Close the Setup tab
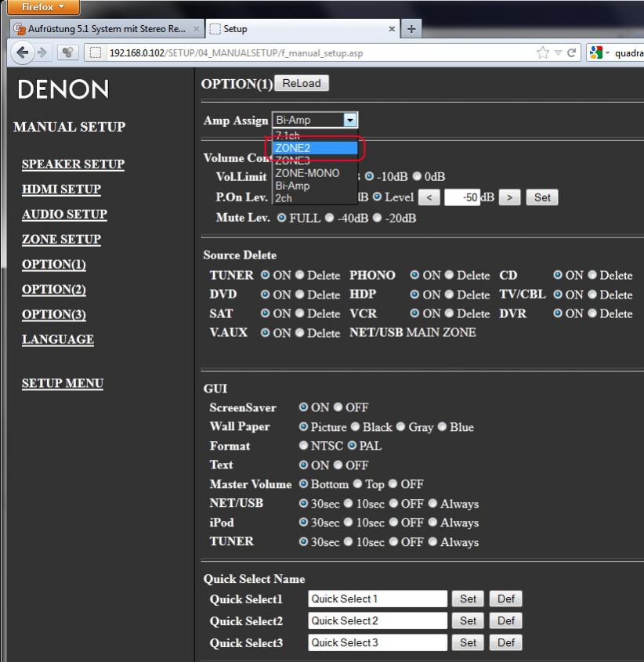Image resolution: width=644 pixels, height=662 pixels. pos(392,29)
